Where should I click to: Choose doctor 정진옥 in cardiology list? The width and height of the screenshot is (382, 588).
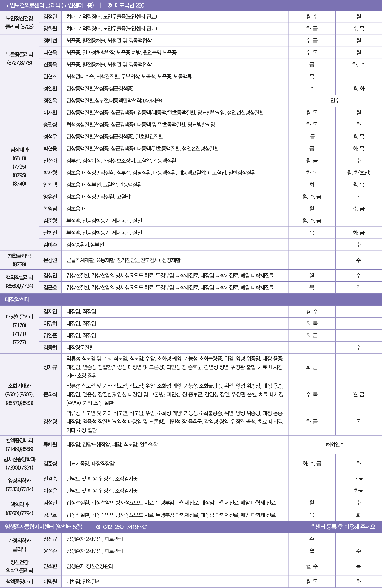50,101
